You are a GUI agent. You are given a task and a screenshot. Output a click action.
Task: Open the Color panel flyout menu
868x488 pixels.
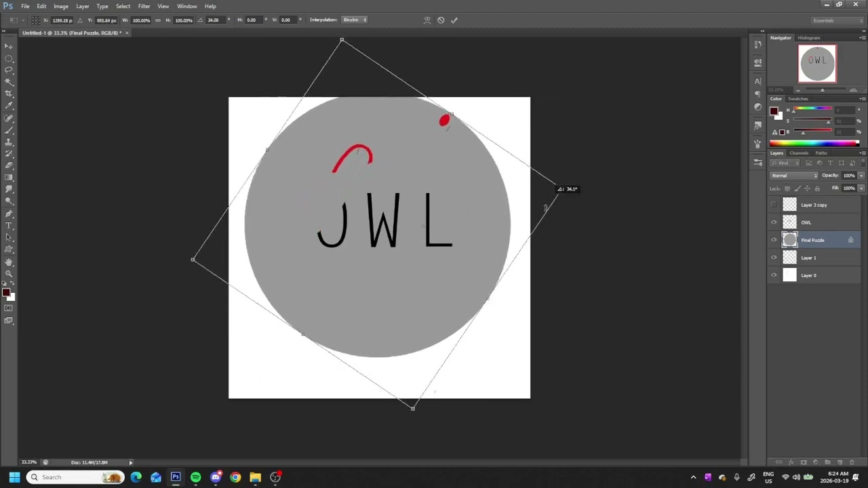coord(862,99)
